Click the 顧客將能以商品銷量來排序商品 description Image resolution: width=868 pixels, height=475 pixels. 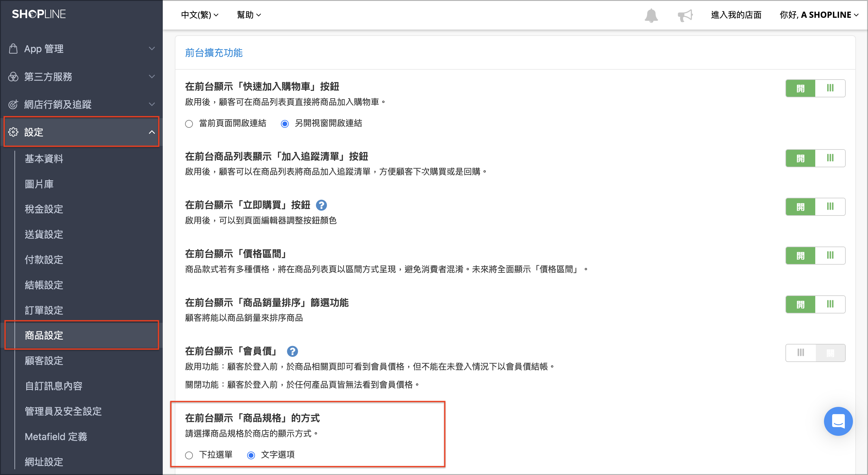(x=244, y=318)
